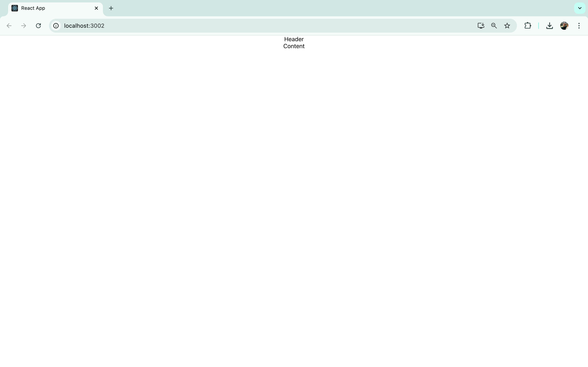Click the browser profile avatar icon
588x367 pixels.
tap(564, 25)
